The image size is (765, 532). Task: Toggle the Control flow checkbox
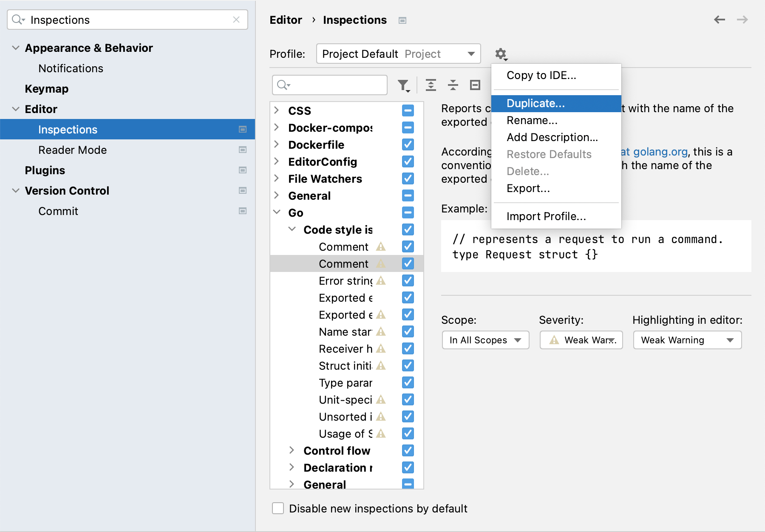point(408,450)
